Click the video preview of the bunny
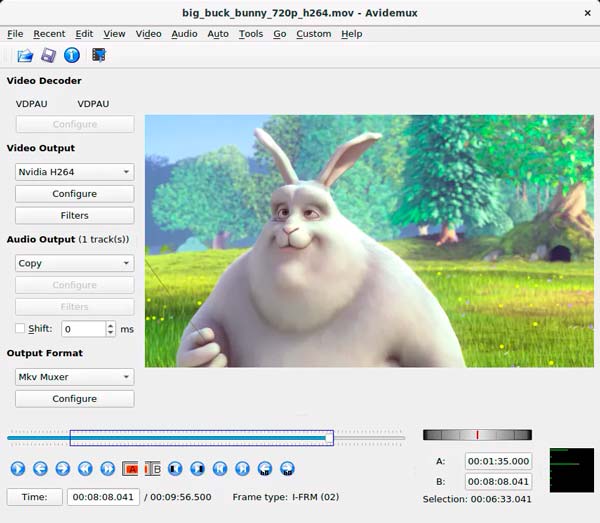The height and width of the screenshot is (523, 600). click(x=369, y=241)
